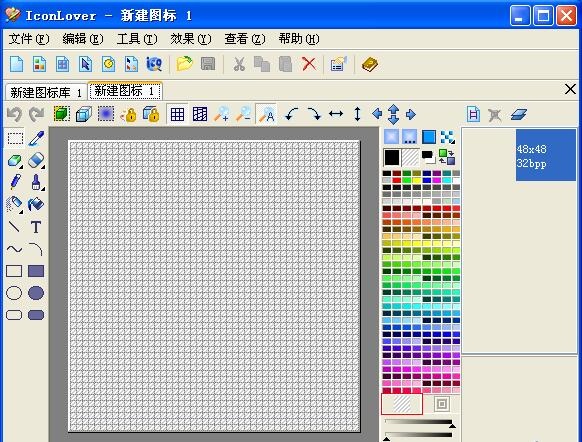Choose the flood fill bucket tool
Viewport: 582px width, 442px height.
click(x=36, y=204)
